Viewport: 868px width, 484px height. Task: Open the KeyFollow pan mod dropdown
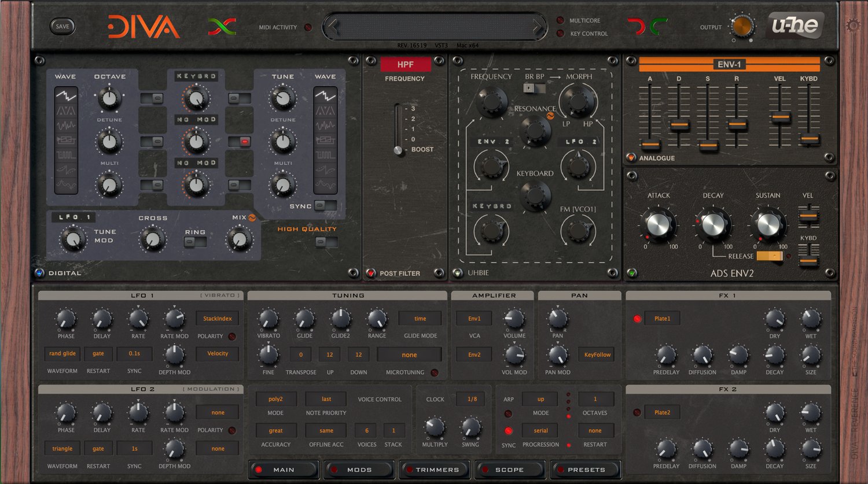[597, 354]
